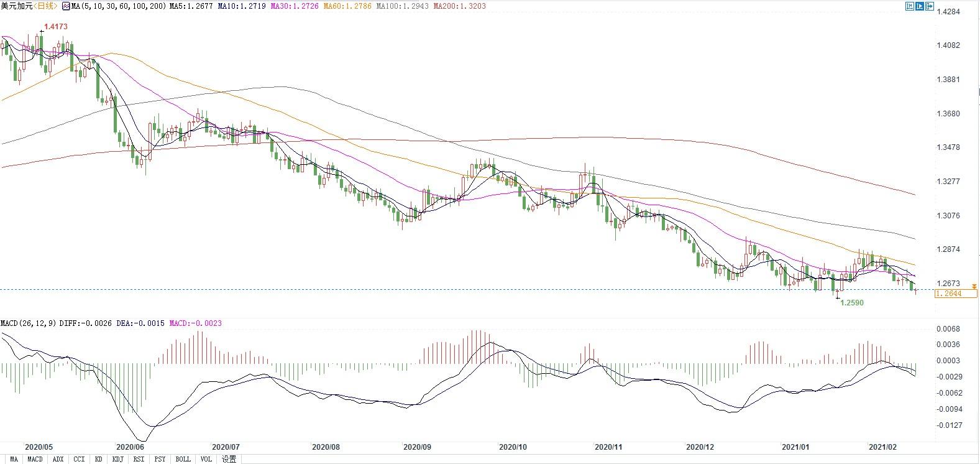Click the 2020/05 date label
980x464 pixels.
pyautogui.click(x=39, y=447)
